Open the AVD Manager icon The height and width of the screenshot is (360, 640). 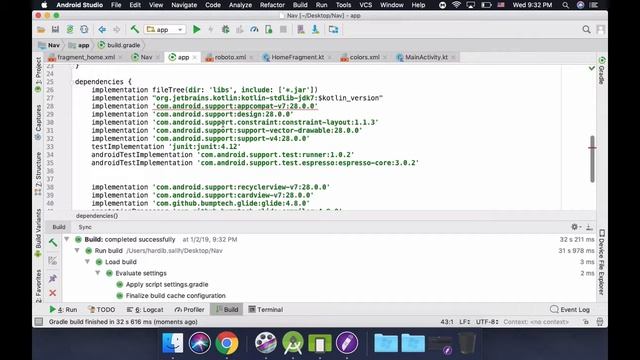pyautogui.click(x=301, y=29)
